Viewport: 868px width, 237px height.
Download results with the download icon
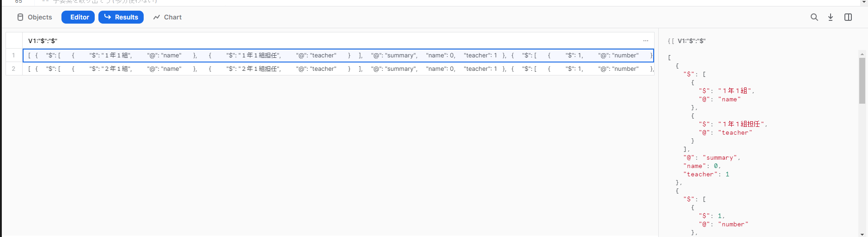[x=831, y=17]
